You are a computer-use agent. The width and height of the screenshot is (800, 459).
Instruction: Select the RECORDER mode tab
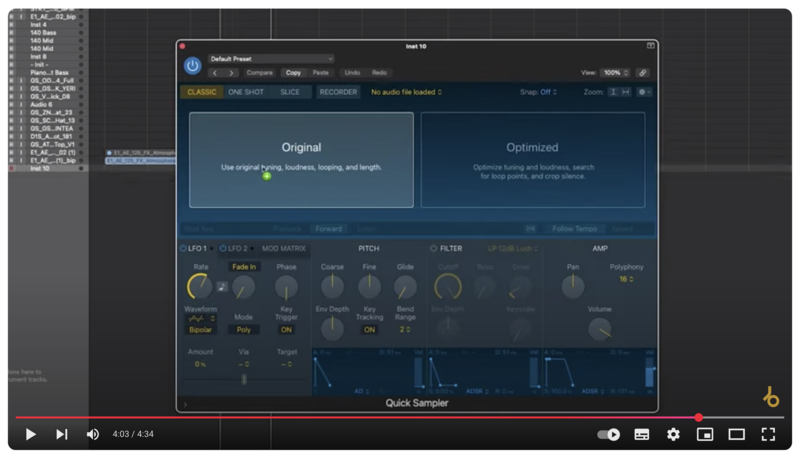pyautogui.click(x=338, y=92)
